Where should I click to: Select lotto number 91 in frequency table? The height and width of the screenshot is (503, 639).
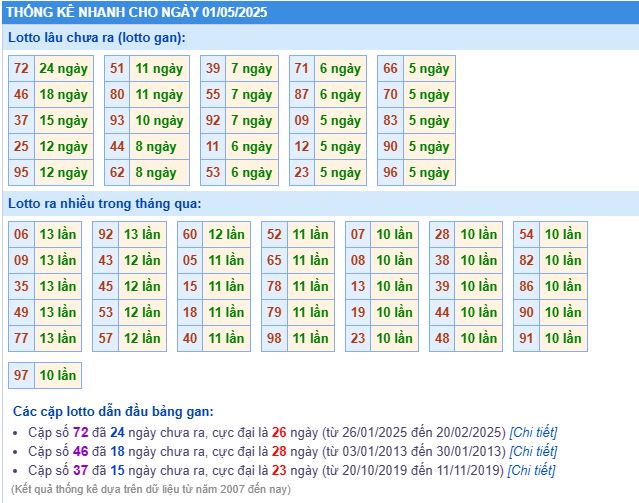point(527,338)
